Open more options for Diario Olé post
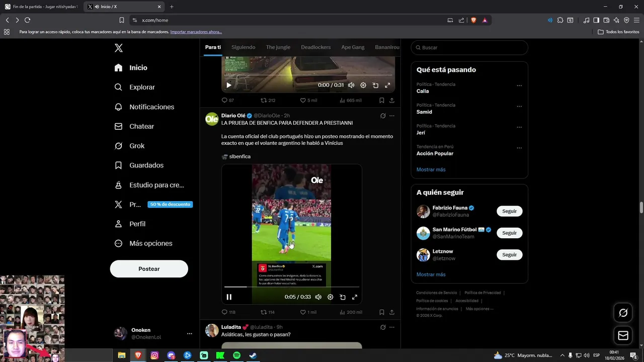 coord(392,116)
